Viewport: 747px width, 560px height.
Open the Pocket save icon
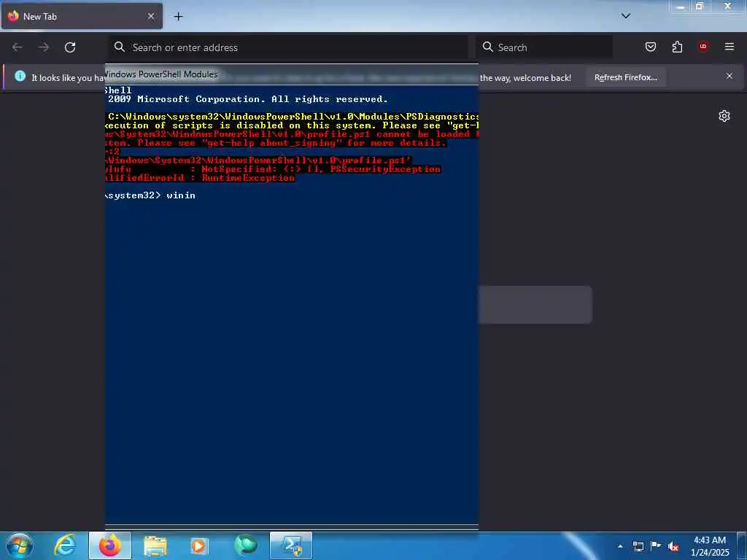650,47
